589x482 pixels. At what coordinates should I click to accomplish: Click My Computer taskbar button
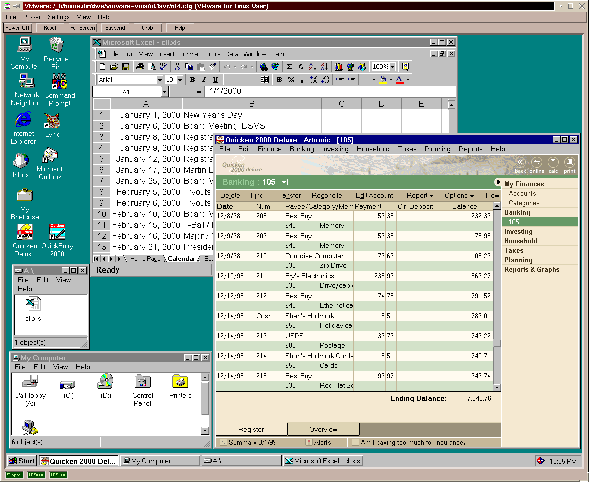click(x=160, y=461)
